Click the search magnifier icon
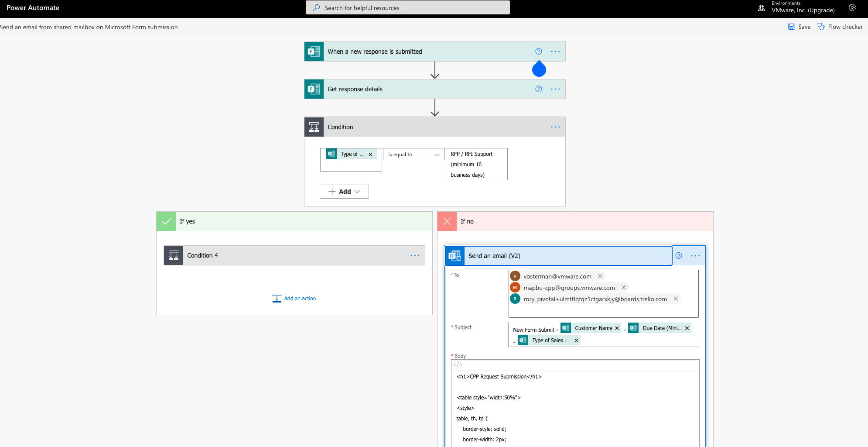Screen dimensions: 868x447 (x=316, y=8)
